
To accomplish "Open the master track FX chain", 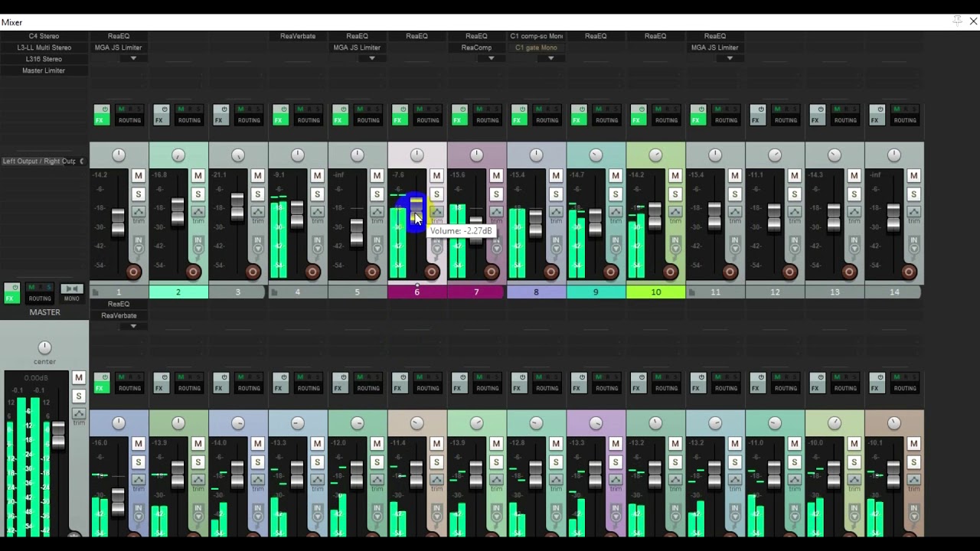I will pyautogui.click(x=11, y=298).
